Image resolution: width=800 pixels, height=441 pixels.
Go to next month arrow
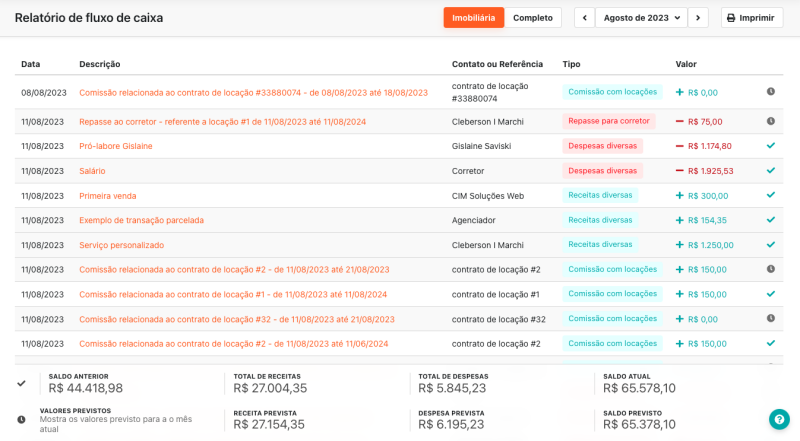698,18
